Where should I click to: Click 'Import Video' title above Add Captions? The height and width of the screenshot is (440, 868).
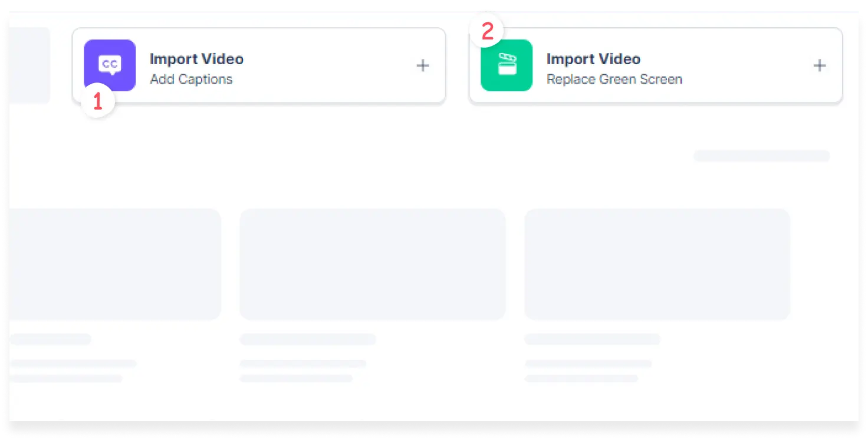tap(196, 59)
